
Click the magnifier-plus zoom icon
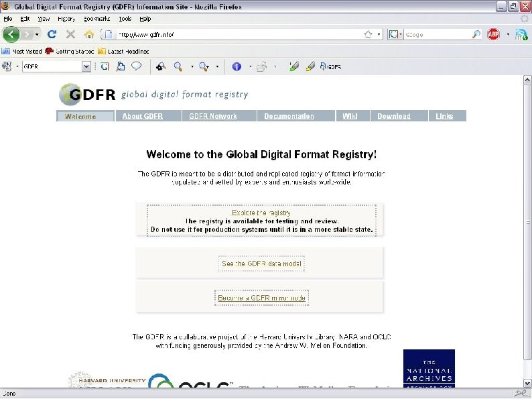(x=204, y=66)
